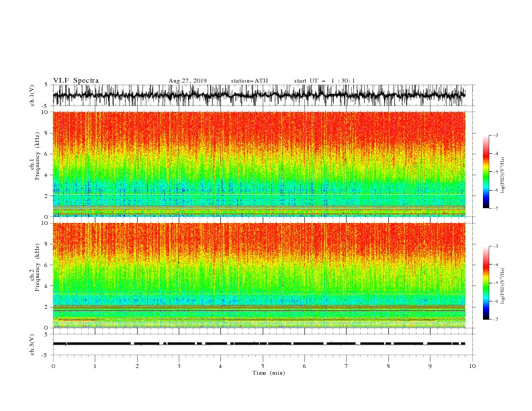Click time axis tick label '9'
Image resolution: width=532 pixels, height=411 pixels.
click(430, 366)
